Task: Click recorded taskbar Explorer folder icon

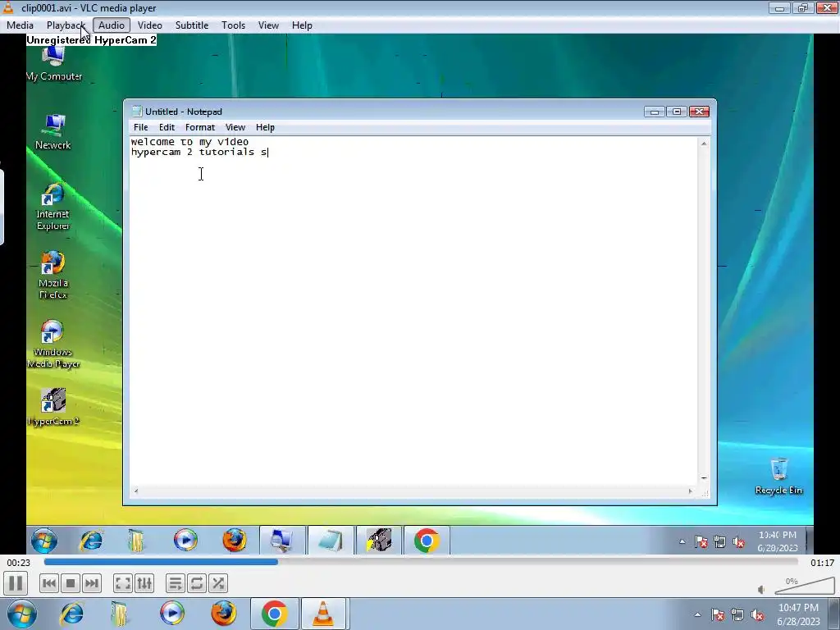Action: [x=136, y=540]
